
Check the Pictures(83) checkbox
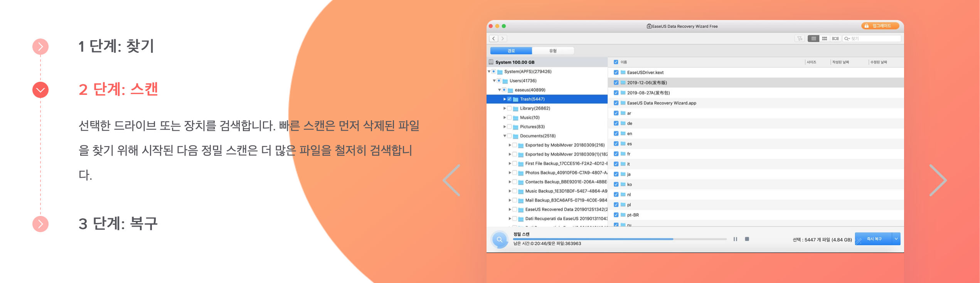(x=509, y=126)
